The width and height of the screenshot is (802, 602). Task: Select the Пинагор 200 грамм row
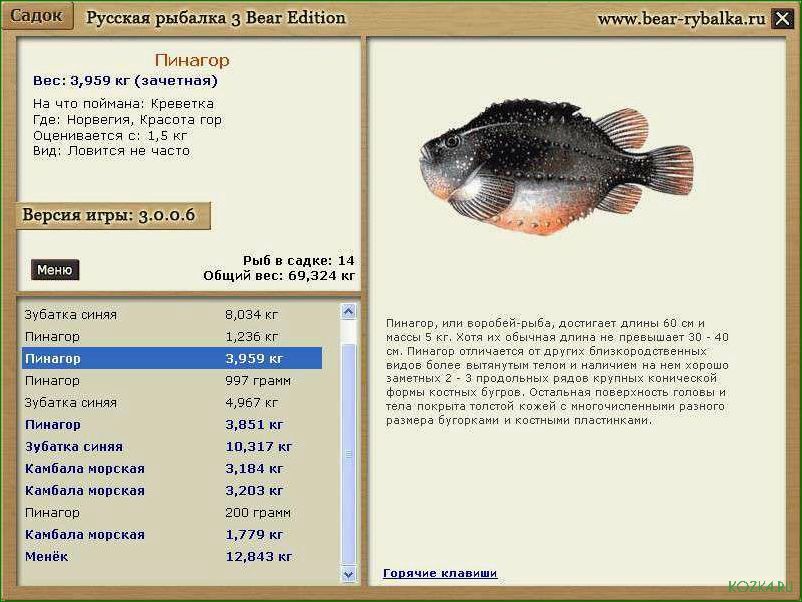pos(172,512)
